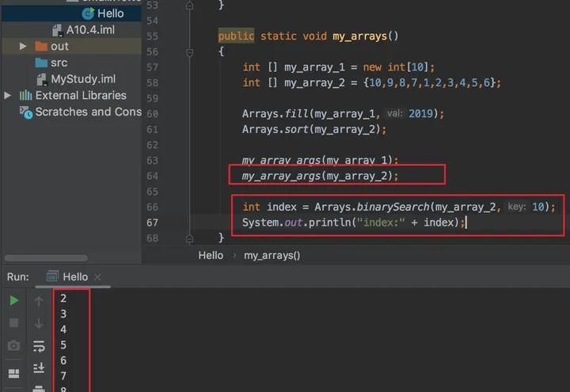Screen dimensions: 570x392
Task: Click the camera dump threads icon
Action: tap(13, 346)
